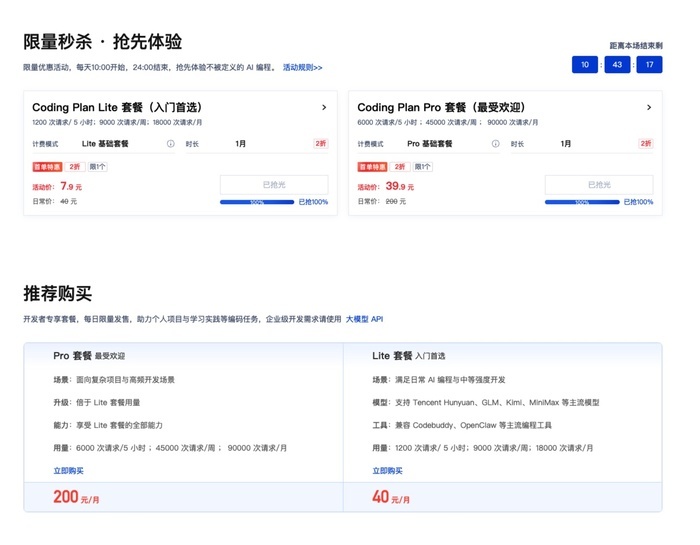The image size is (700, 545).
Task: Click the Pro card progress bar
Action: tap(582, 202)
